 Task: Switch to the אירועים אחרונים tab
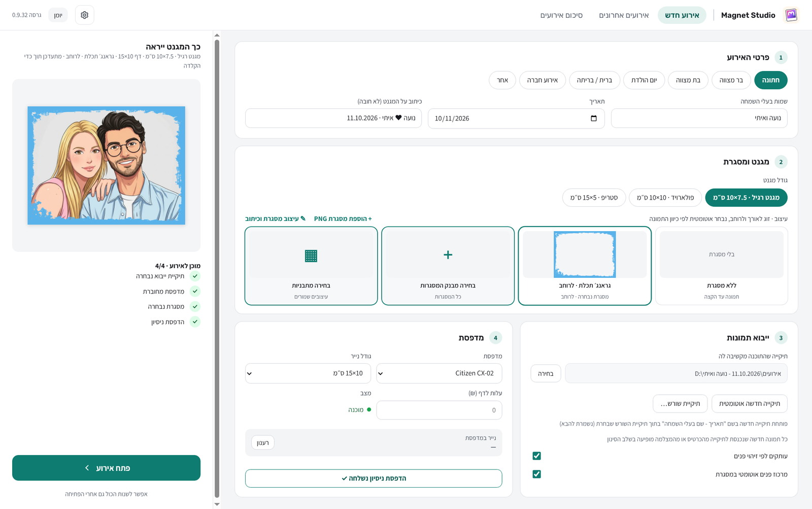tap(624, 15)
